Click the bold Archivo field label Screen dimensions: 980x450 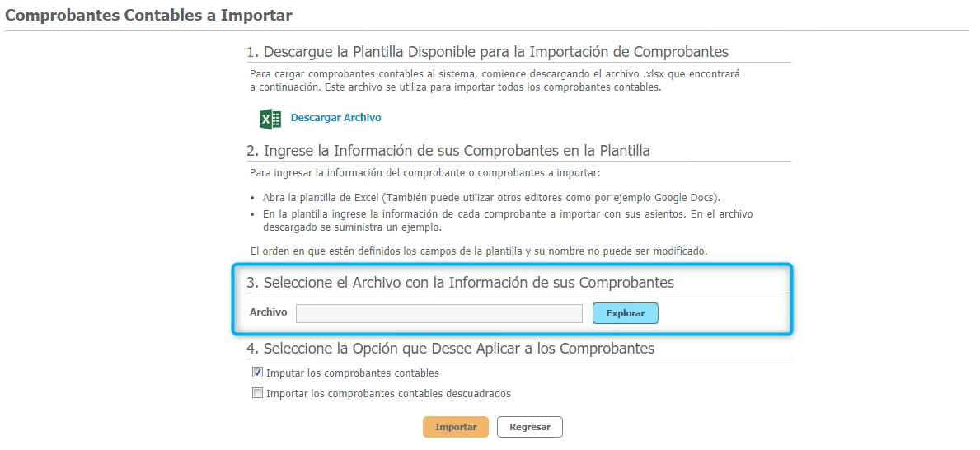(x=268, y=312)
